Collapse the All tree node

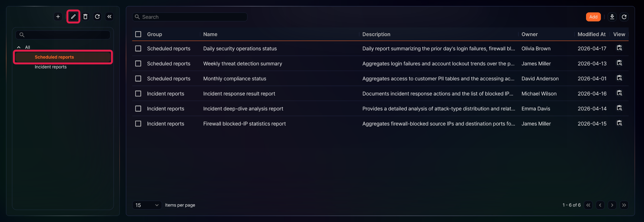coord(19,47)
